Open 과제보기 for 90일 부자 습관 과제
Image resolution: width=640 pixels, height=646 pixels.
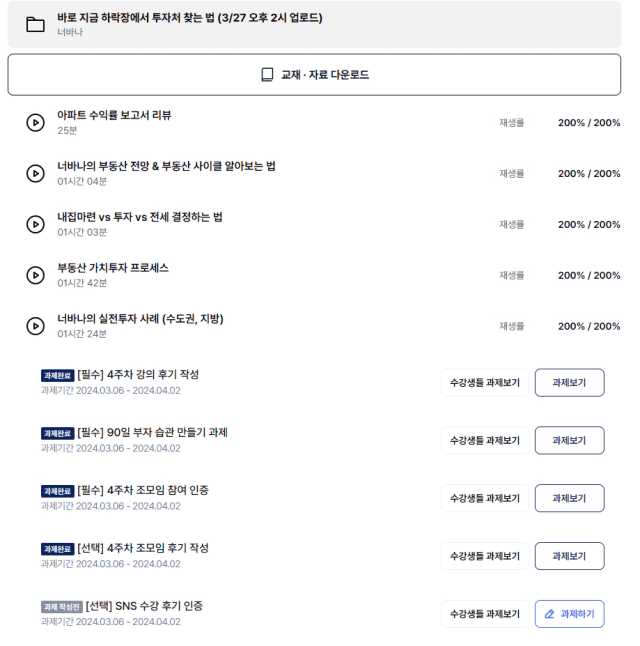(x=570, y=440)
